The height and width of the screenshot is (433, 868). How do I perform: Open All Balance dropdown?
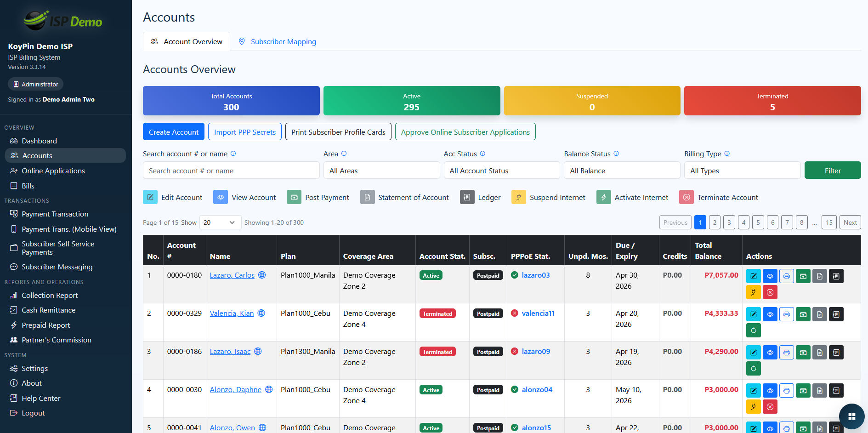622,171
